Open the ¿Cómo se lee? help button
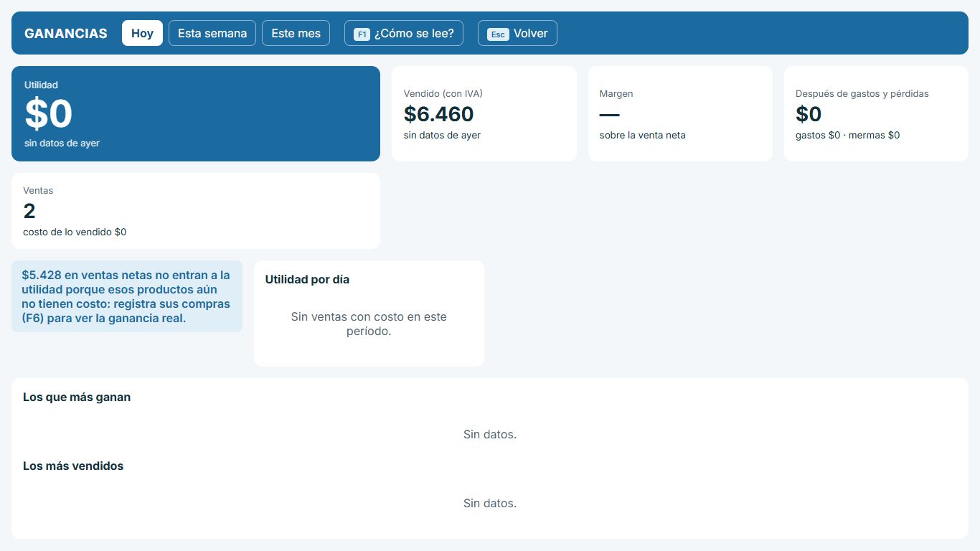 [404, 33]
